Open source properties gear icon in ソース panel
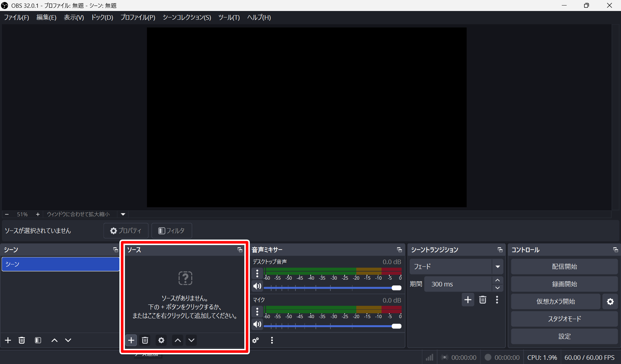 (x=161, y=340)
